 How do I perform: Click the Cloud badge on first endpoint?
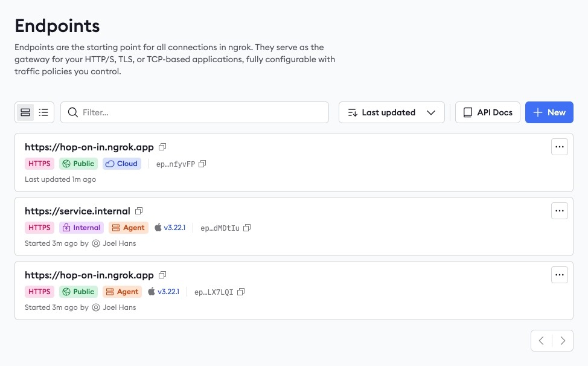(x=121, y=164)
